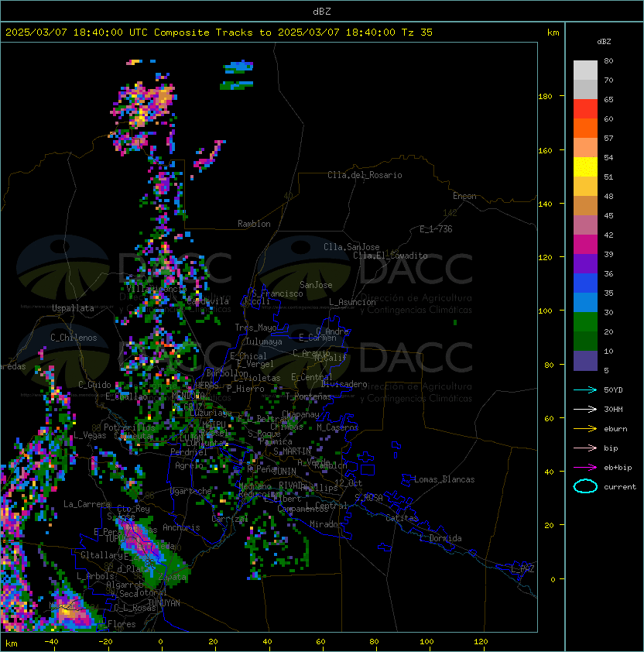Click the Tres_Mayo place label
This screenshot has width=644, height=652.
[x=255, y=328]
